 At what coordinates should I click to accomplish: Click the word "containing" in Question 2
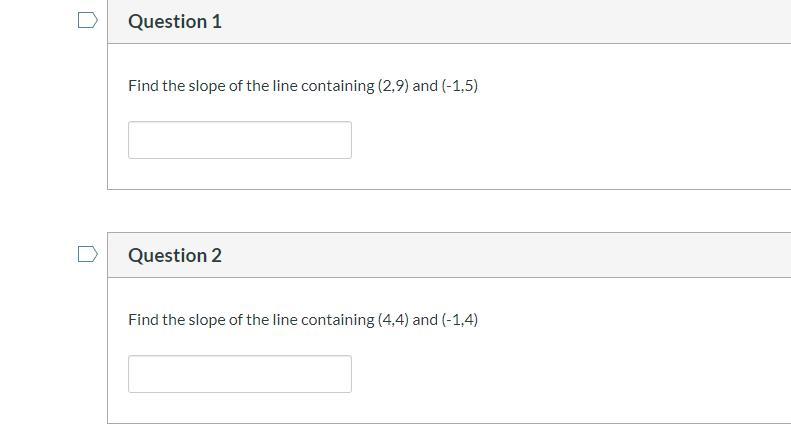tap(338, 320)
